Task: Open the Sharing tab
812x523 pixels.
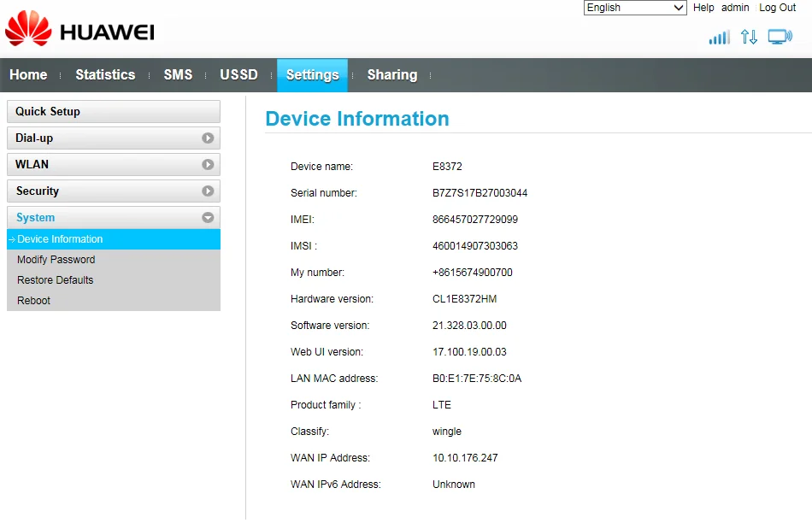Action: point(392,75)
